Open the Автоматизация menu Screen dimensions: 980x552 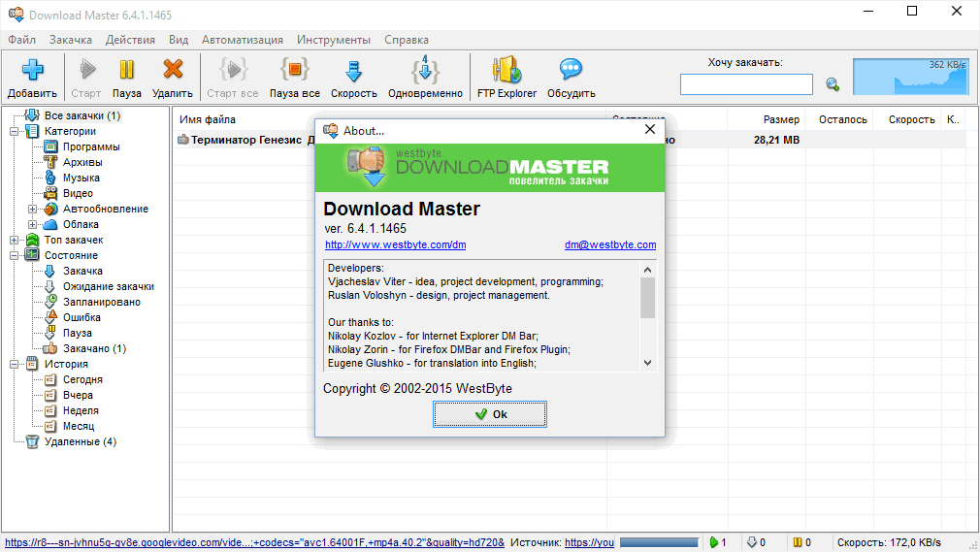(x=243, y=40)
